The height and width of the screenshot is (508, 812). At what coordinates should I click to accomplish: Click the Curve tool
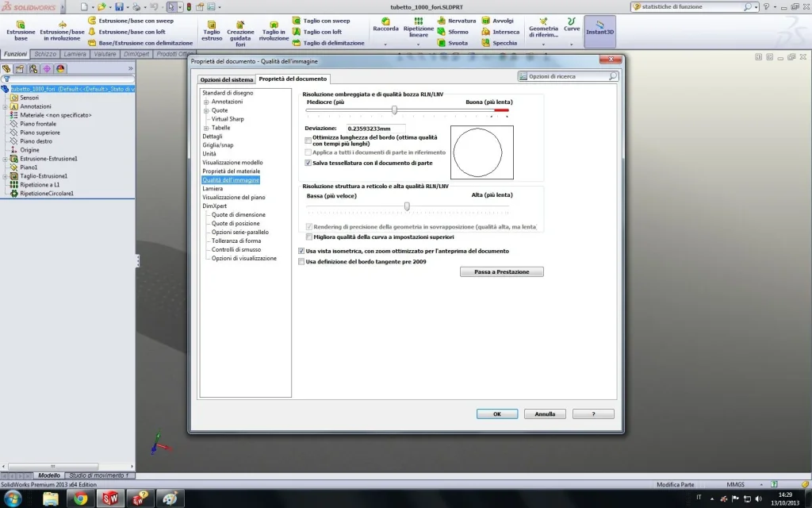571,25
